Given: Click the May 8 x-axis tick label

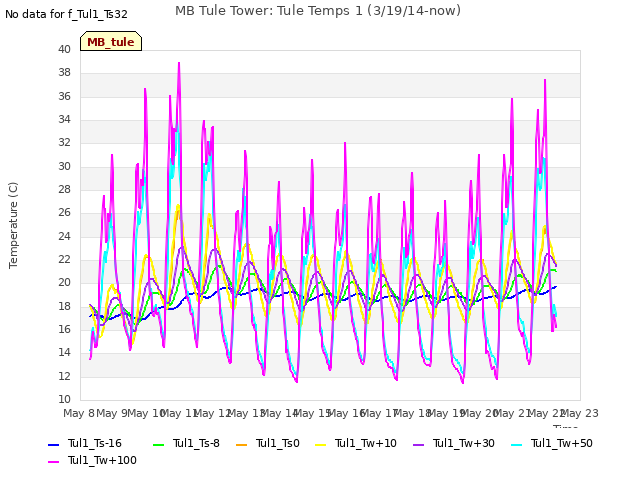Looking at the screenshot, I should [79, 413].
